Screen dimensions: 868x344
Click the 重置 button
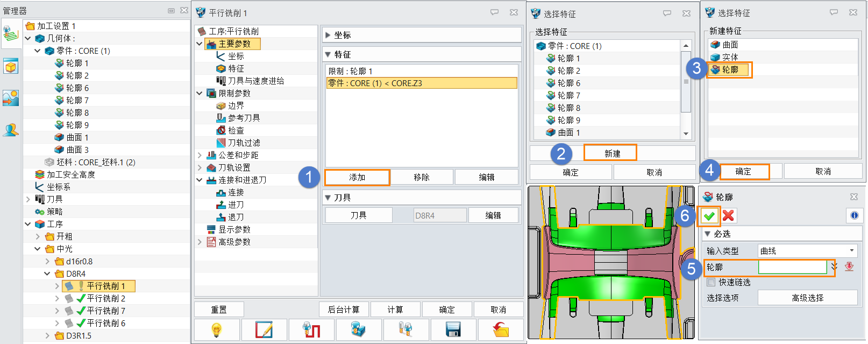(219, 310)
